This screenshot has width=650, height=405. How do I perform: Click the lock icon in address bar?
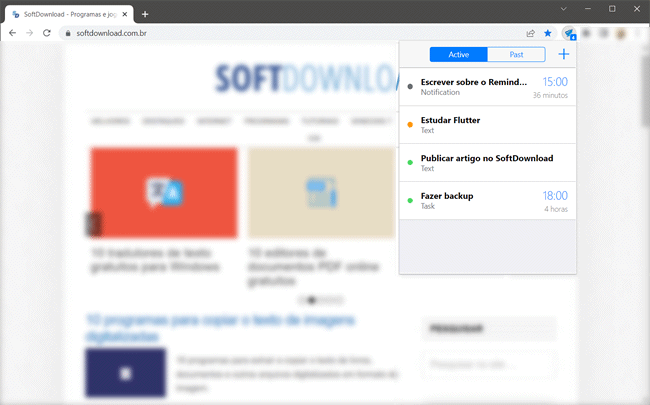(x=68, y=33)
